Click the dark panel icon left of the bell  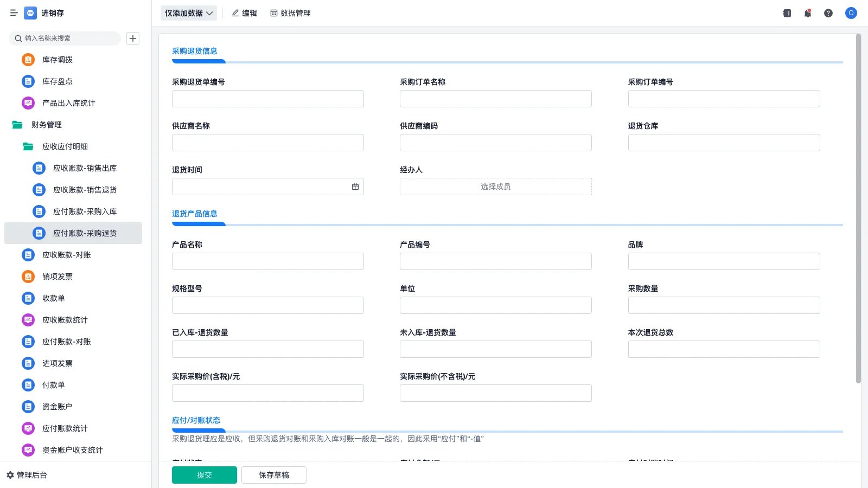pos(787,13)
